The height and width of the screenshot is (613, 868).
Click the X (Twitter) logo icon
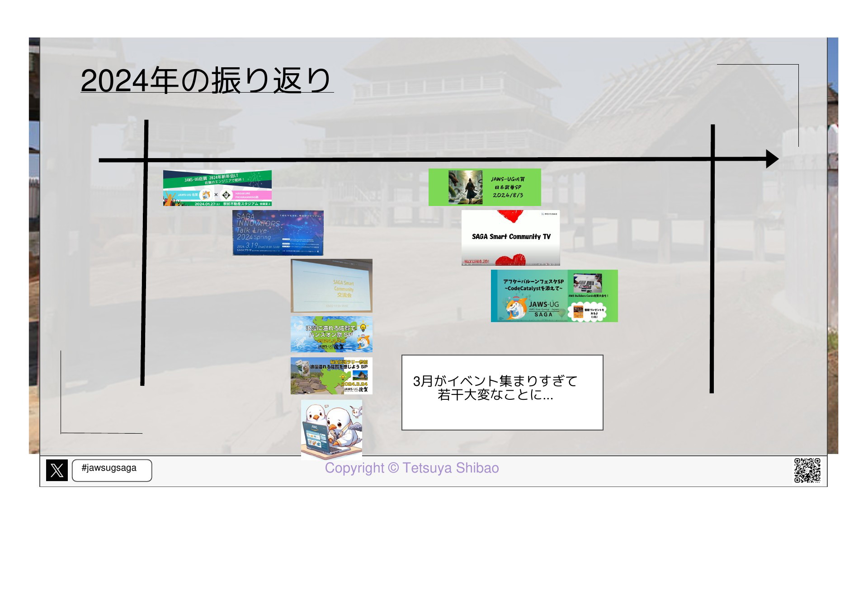click(57, 470)
